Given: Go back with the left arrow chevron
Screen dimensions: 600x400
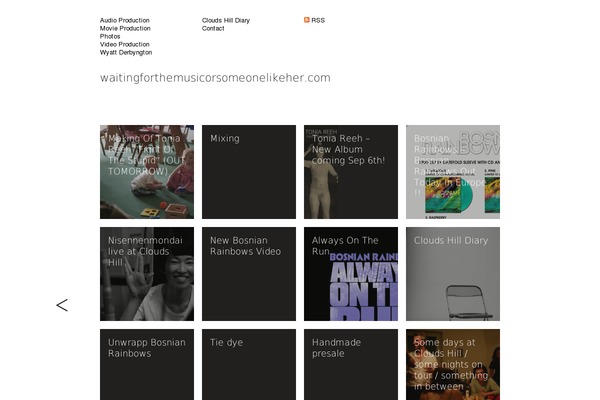Looking at the screenshot, I should [62, 305].
